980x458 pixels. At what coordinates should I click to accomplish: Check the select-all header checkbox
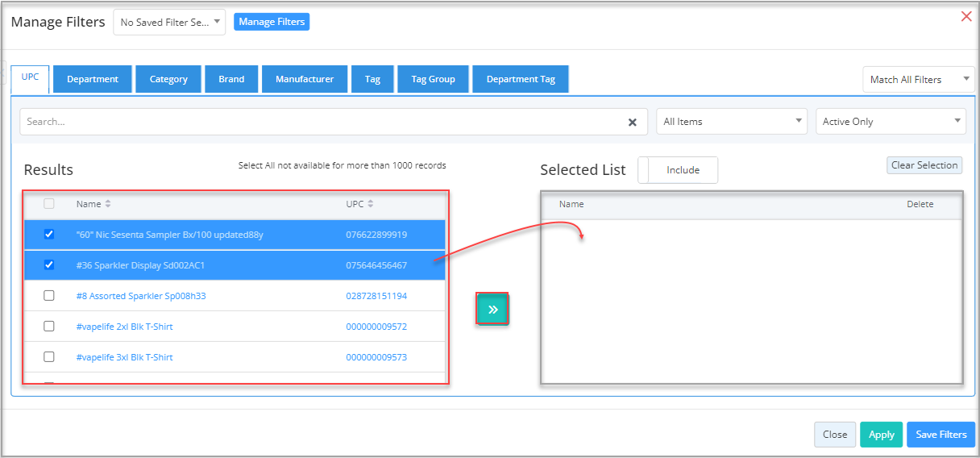tap(49, 203)
